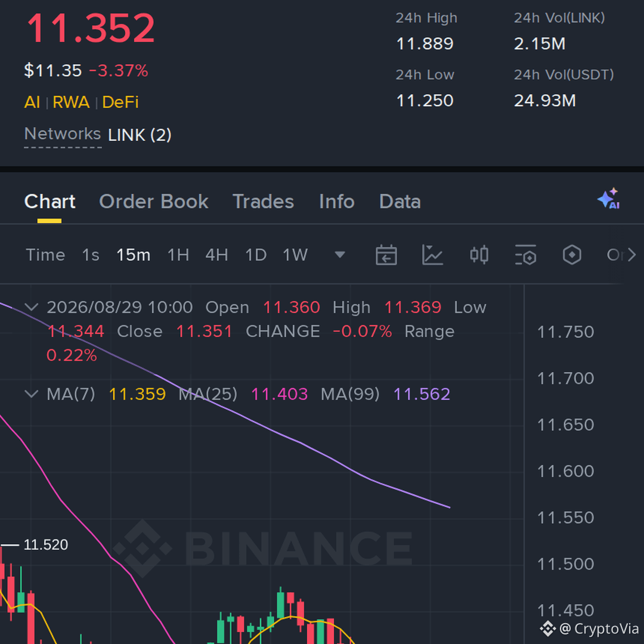
Task: Click the 11.750 price axis label
Action: click(x=565, y=332)
